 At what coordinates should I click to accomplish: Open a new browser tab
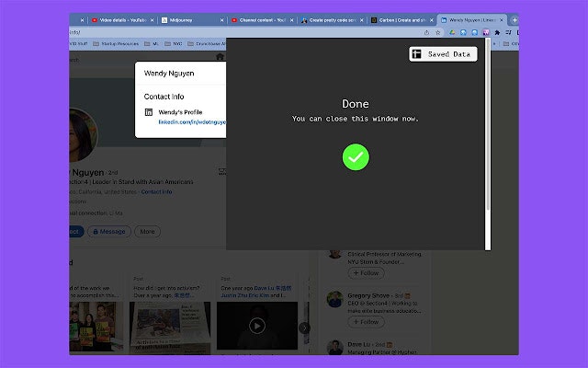514,20
